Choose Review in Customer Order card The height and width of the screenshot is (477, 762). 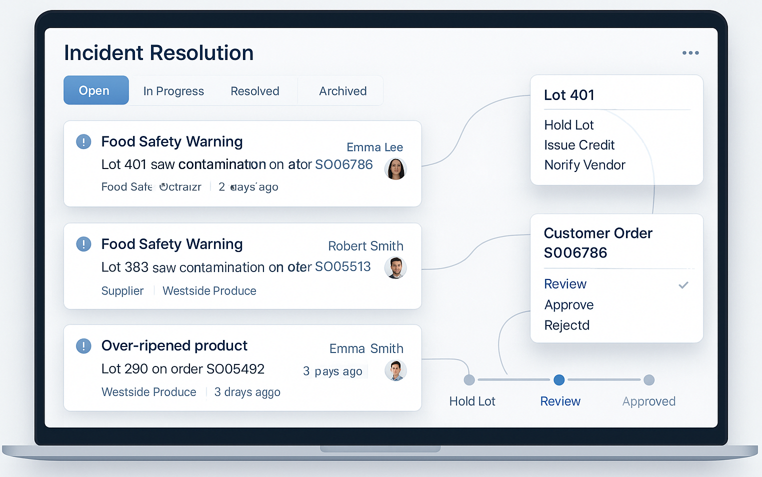[x=565, y=284]
